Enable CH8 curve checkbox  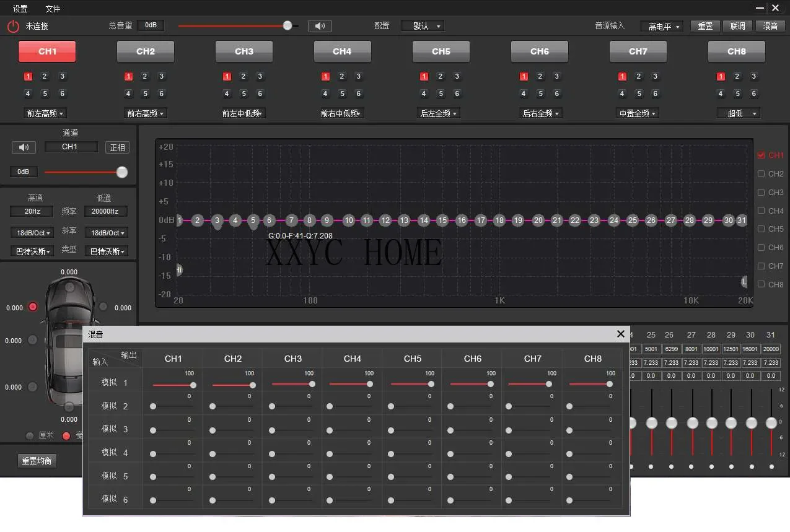click(x=761, y=284)
